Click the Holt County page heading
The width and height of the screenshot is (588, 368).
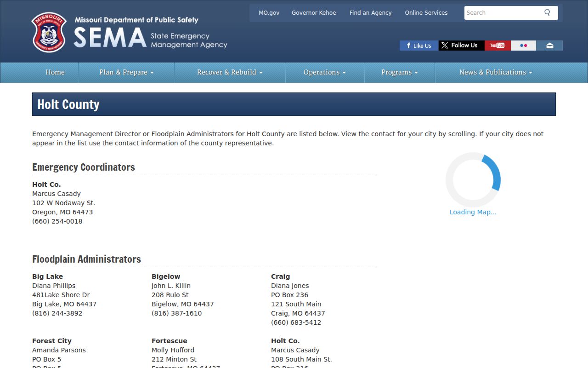(x=68, y=104)
